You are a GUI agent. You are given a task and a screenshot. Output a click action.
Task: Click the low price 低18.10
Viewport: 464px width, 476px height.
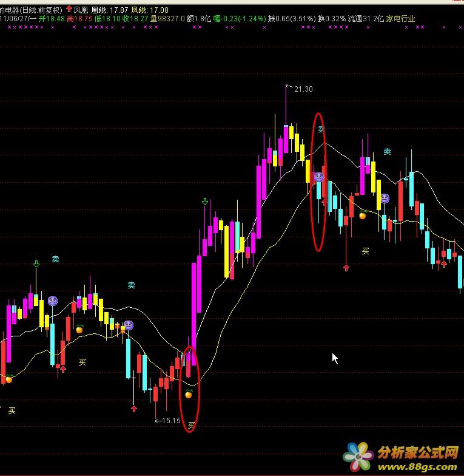[108, 19]
